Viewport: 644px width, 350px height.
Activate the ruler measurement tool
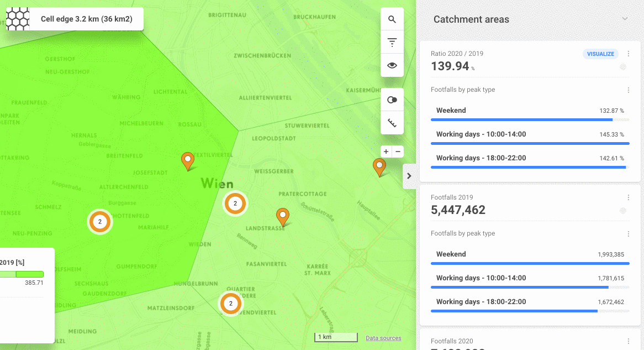(392, 123)
